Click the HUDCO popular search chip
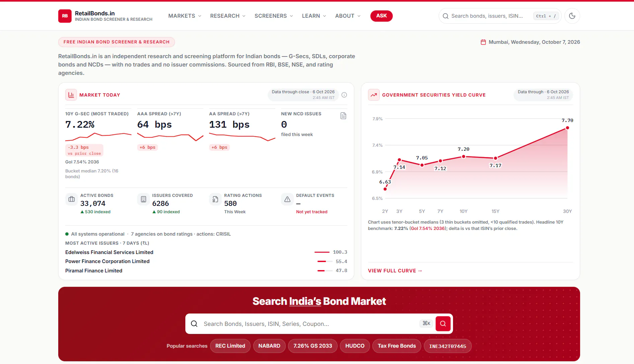 tap(355, 346)
